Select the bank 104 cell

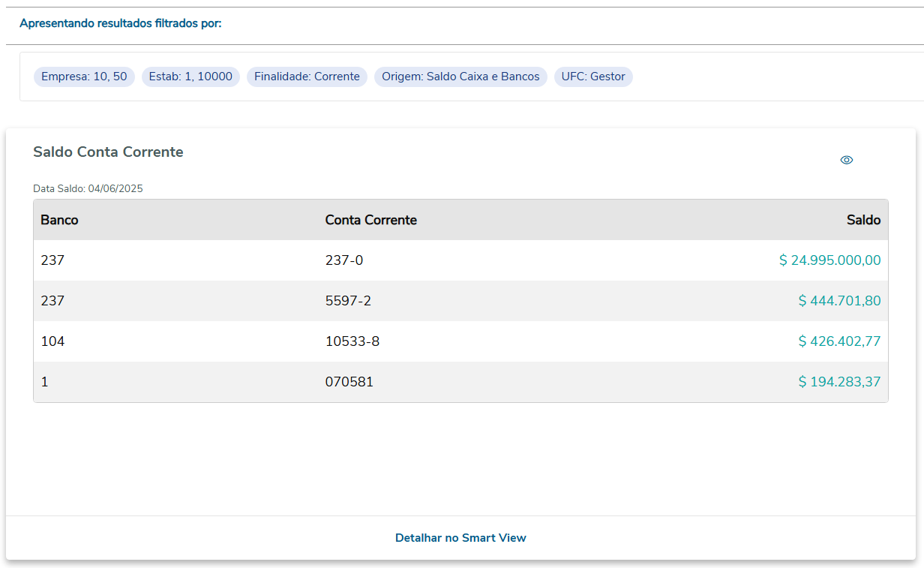click(x=52, y=341)
